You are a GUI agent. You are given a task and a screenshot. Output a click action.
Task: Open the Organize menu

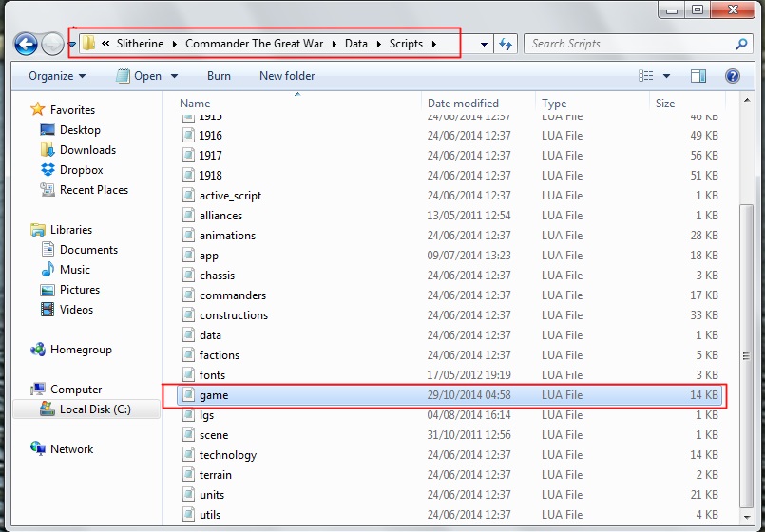tap(57, 76)
